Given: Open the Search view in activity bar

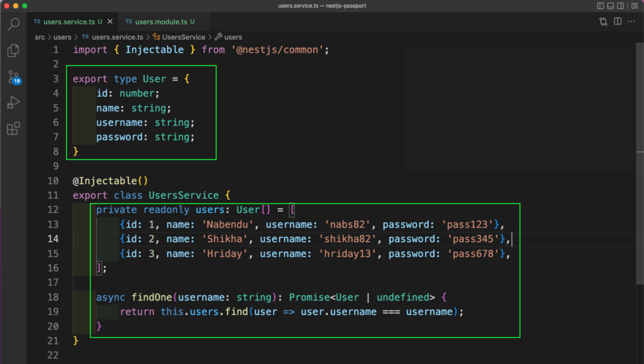Looking at the screenshot, I should pyautogui.click(x=13, y=25).
